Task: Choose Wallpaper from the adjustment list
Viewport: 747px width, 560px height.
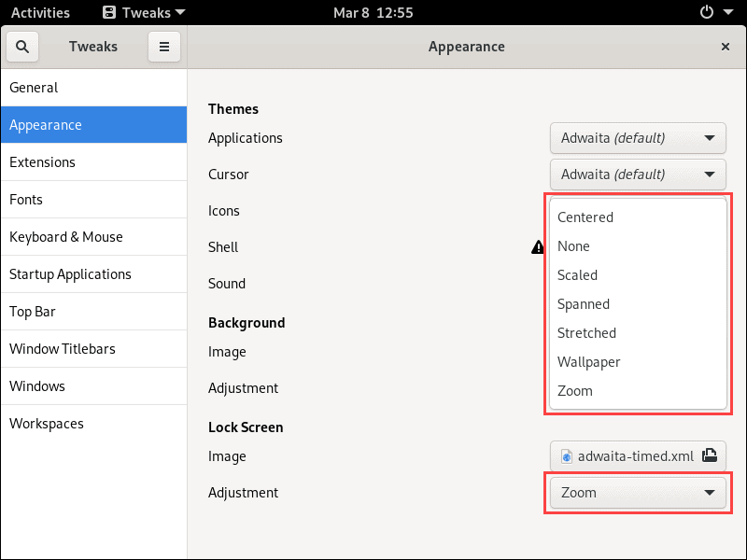Action: tap(638, 362)
